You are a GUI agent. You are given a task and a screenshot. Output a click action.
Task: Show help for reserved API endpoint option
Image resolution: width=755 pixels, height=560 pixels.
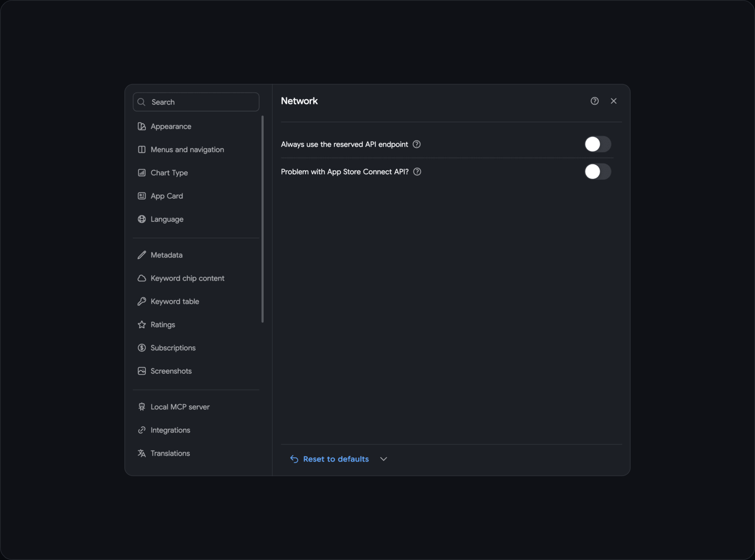(417, 144)
